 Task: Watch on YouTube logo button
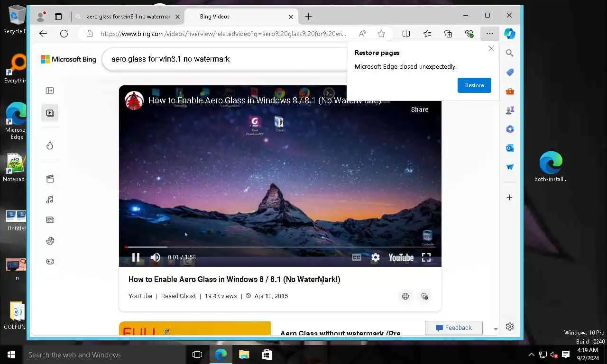pos(401,257)
